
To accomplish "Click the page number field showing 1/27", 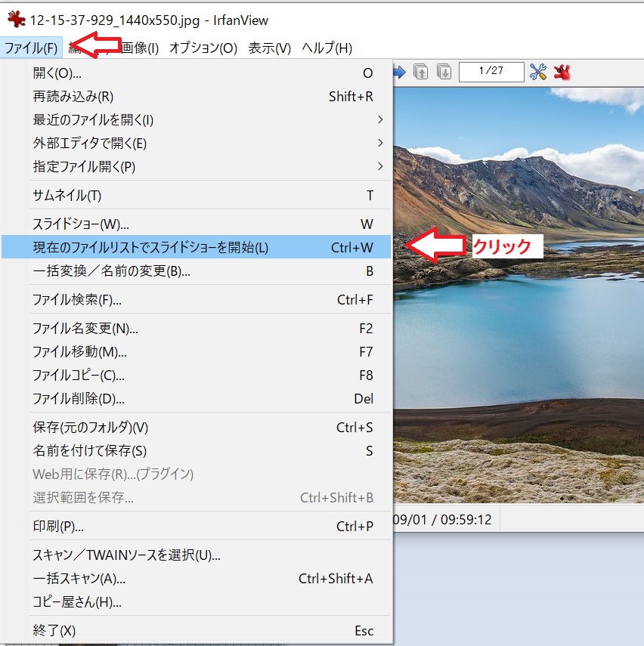I will click(491, 71).
